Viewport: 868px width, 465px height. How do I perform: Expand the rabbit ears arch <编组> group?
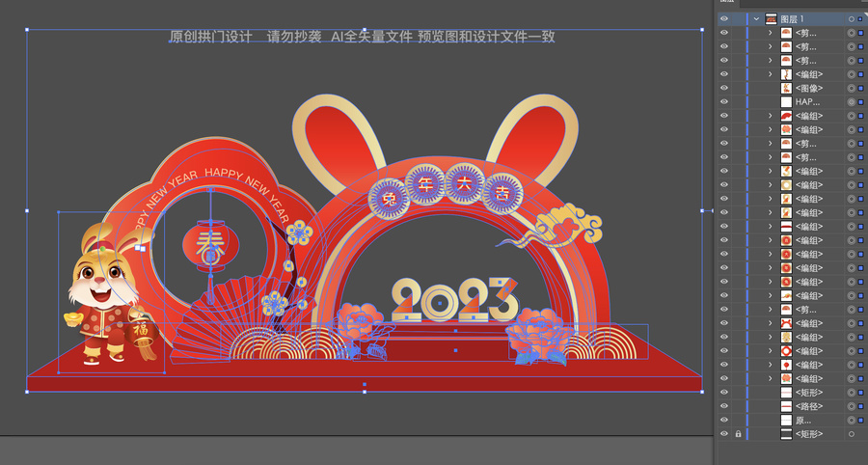[770, 323]
